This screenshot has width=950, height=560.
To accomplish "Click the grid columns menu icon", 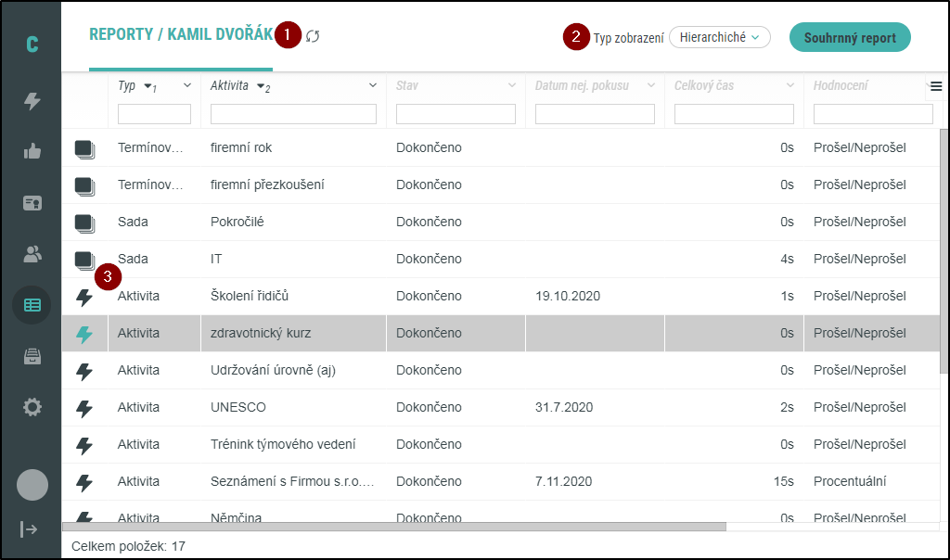I will pyautogui.click(x=936, y=86).
